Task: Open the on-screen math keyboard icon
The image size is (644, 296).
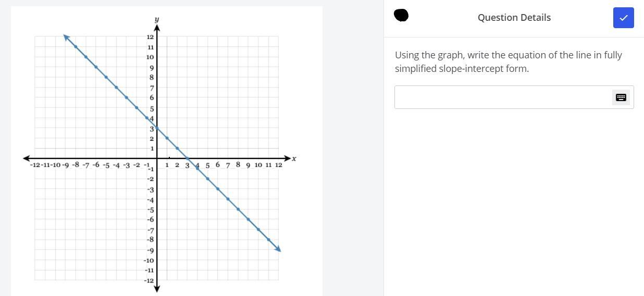Action: (x=621, y=97)
